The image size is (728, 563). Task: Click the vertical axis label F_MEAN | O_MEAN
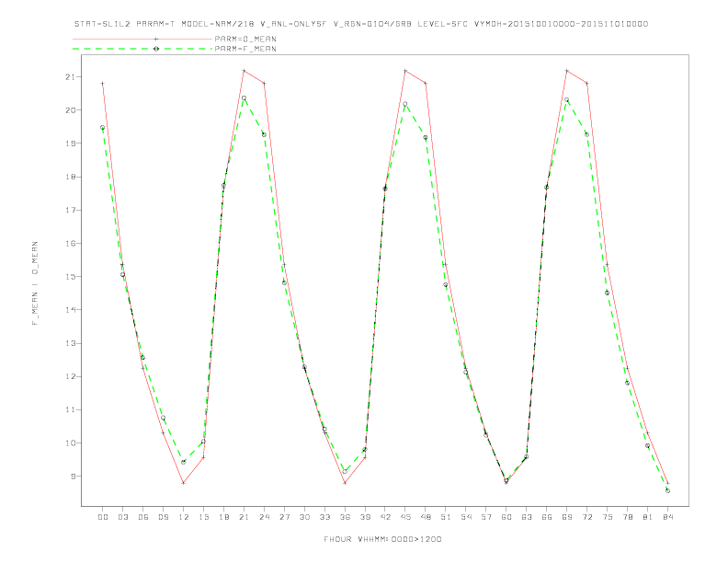35,283
